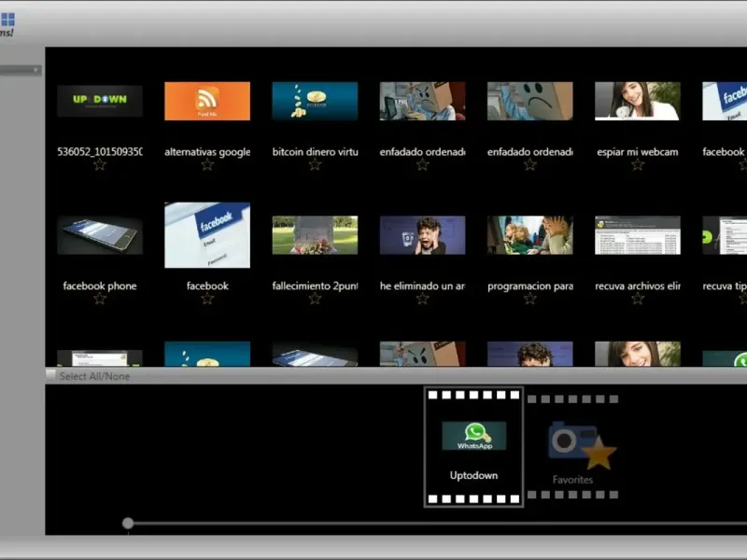Viewport: 747px width, 560px height.
Task: Expand the left side panel arrow
Action: click(x=35, y=70)
